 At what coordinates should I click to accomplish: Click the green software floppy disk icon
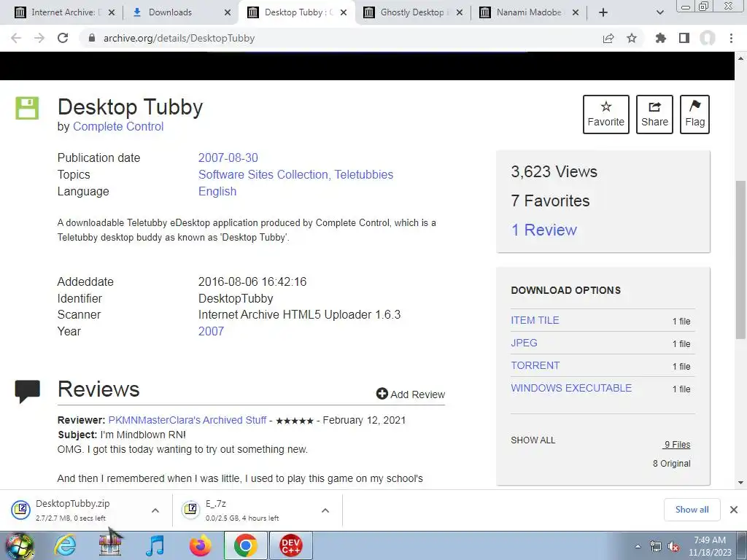27,108
